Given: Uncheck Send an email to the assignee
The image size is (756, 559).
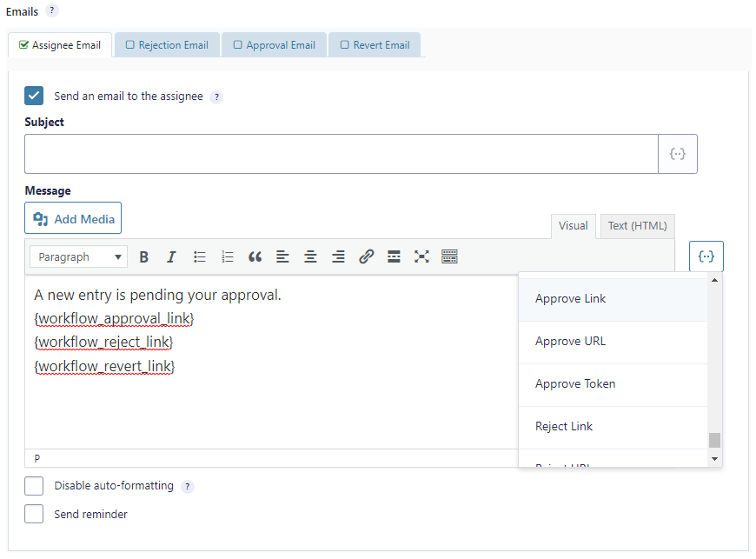Looking at the screenshot, I should (x=34, y=96).
